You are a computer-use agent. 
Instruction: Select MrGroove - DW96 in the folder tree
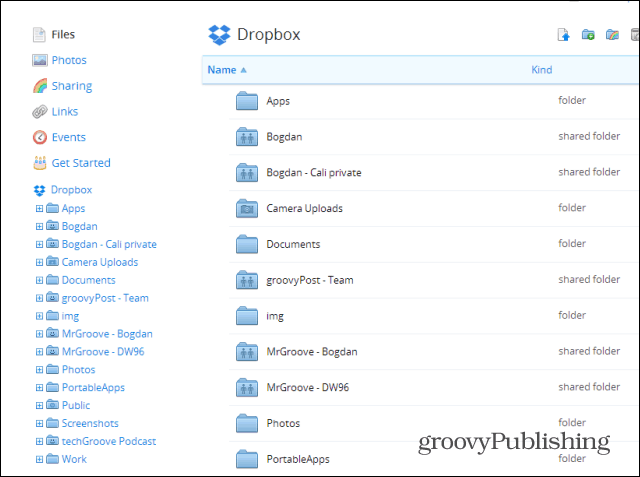tap(103, 352)
